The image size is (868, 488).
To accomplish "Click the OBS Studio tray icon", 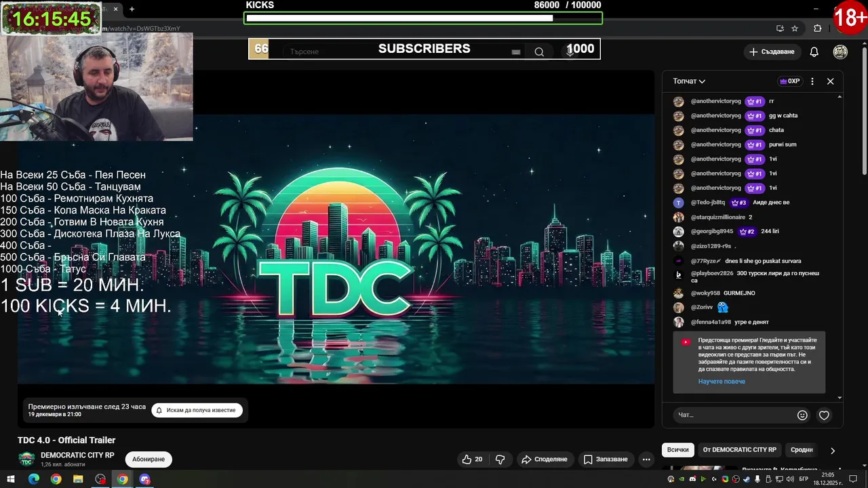I will (736, 479).
